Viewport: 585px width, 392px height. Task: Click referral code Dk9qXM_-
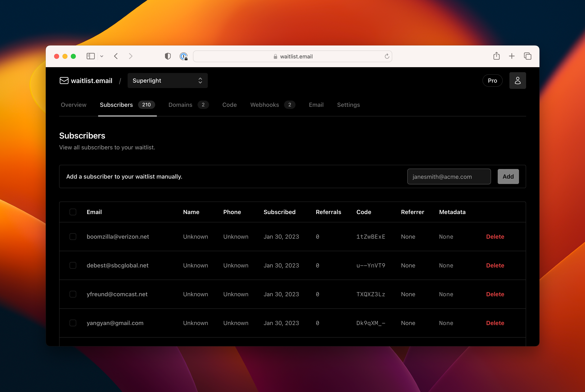coord(371,323)
